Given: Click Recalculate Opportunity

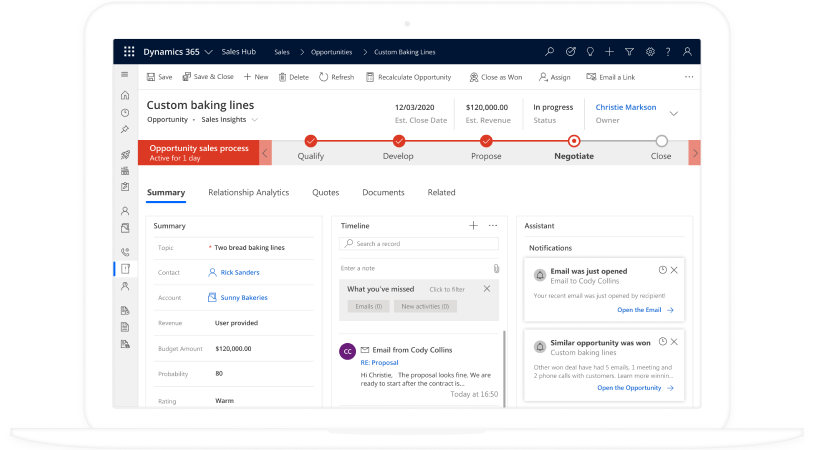Looking at the screenshot, I should pyautogui.click(x=409, y=77).
